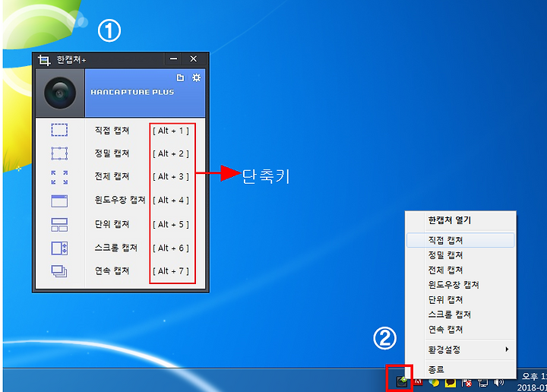
Task: Click 종료 to exit in context menu
Action: pyautogui.click(x=460, y=369)
